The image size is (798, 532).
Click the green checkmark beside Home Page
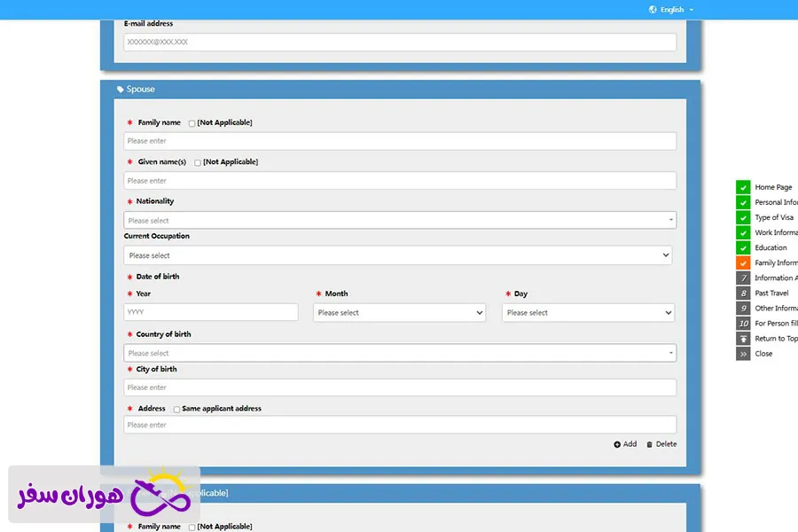pyautogui.click(x=743, y=187)
